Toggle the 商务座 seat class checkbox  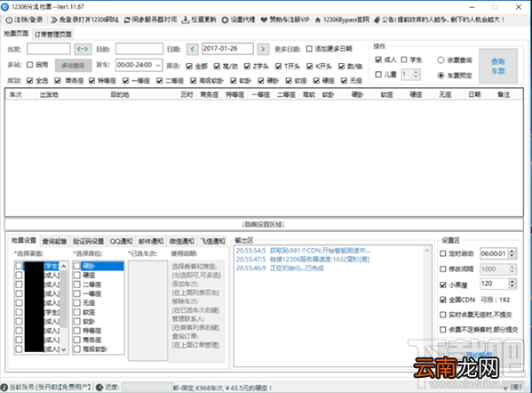click(x=58, y=81)
